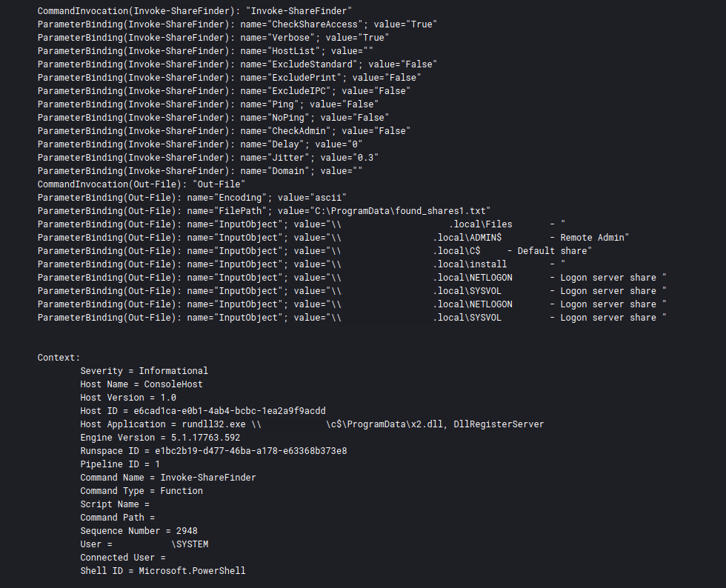This screenshot has height=588, width=726.
Task: Click the ExcludePrint parameter line
Action: tap(229, 78)
